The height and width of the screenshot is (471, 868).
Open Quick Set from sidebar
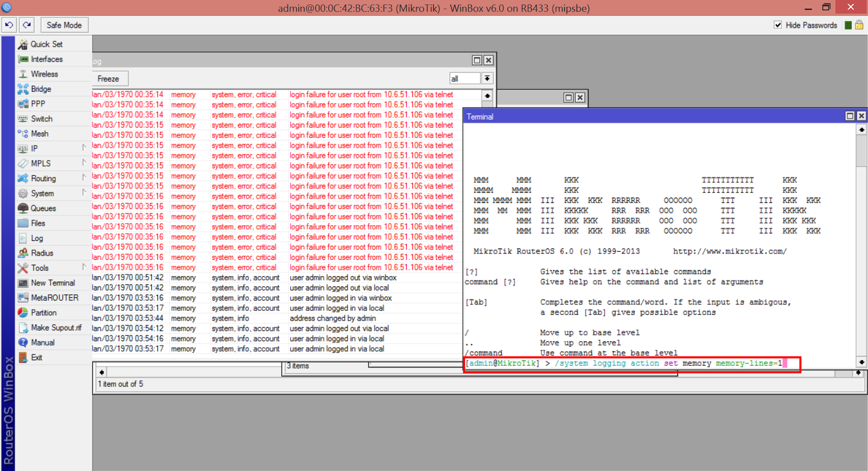[x=46, y=44]
